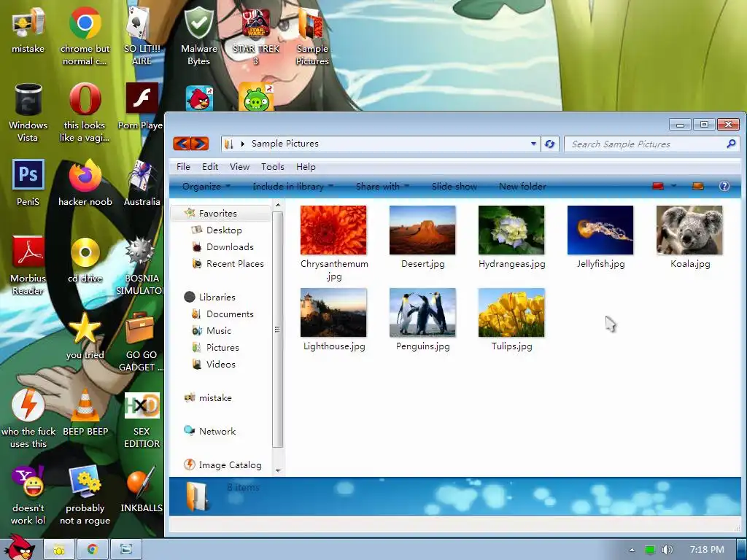Launch the green Bad Piggies desktop icon

point(256,97)
